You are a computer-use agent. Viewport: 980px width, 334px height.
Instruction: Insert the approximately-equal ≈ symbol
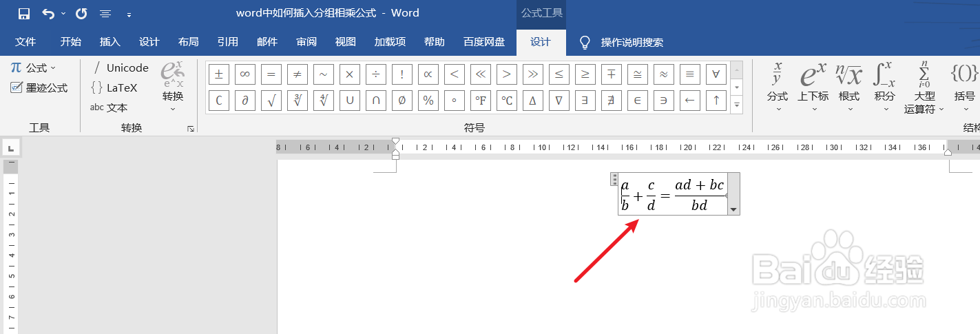(x=664, y=74)
